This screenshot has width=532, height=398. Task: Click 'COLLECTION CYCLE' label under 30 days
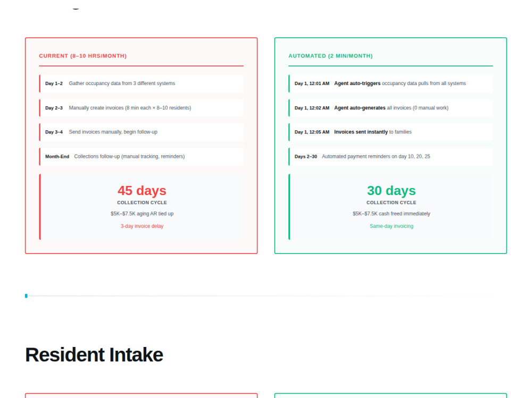(x=391, y=202)
